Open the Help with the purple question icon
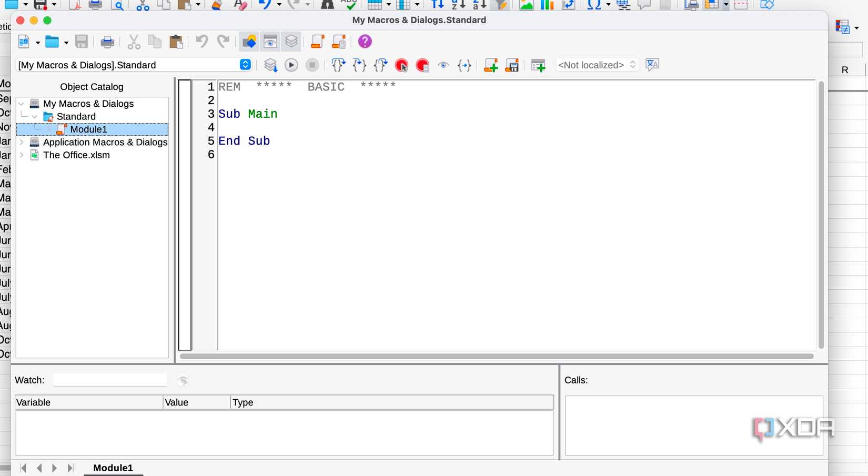The image size is (868, 476). 365,41
